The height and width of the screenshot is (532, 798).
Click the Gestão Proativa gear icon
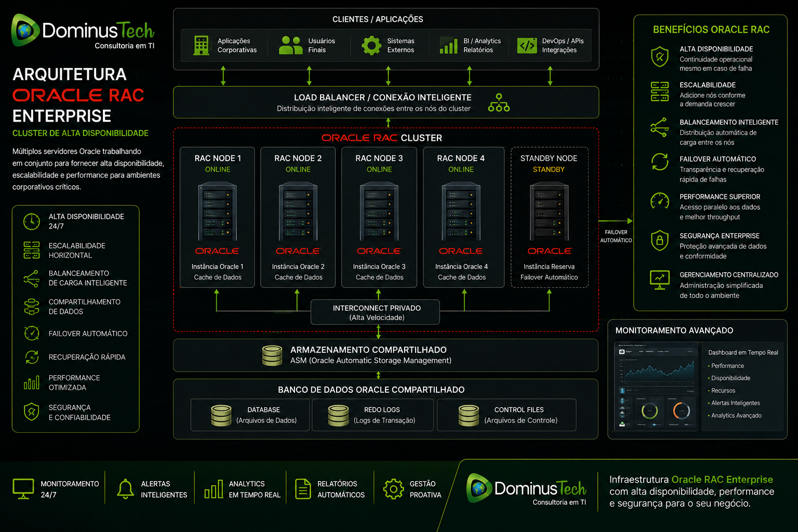point(393,489)
